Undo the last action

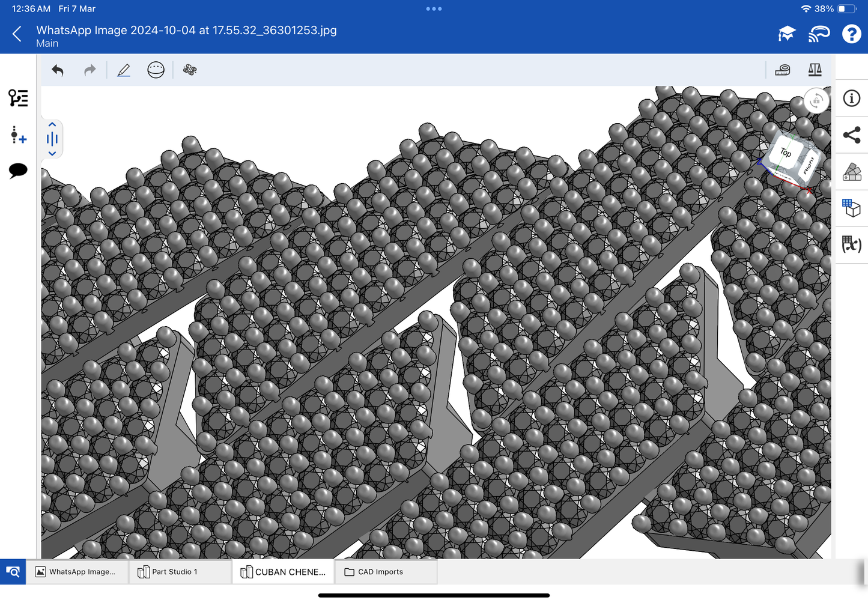(58, 70)
